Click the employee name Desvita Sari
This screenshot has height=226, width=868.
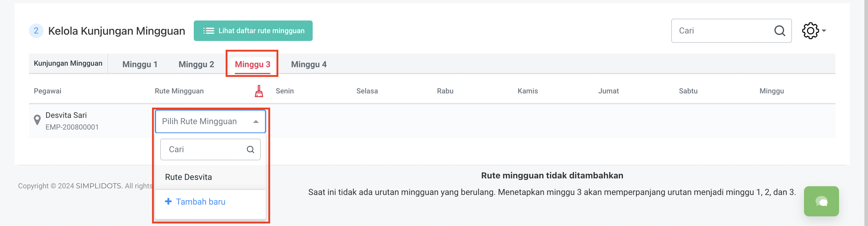[66, 115]
